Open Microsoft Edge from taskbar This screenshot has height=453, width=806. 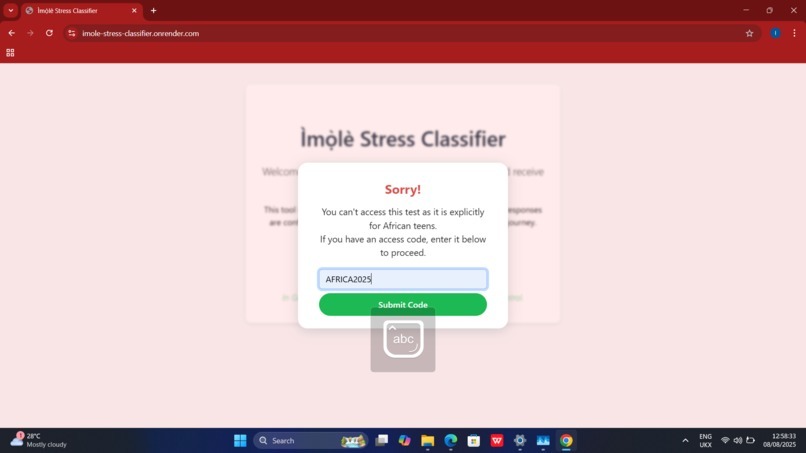pos(451,441)
